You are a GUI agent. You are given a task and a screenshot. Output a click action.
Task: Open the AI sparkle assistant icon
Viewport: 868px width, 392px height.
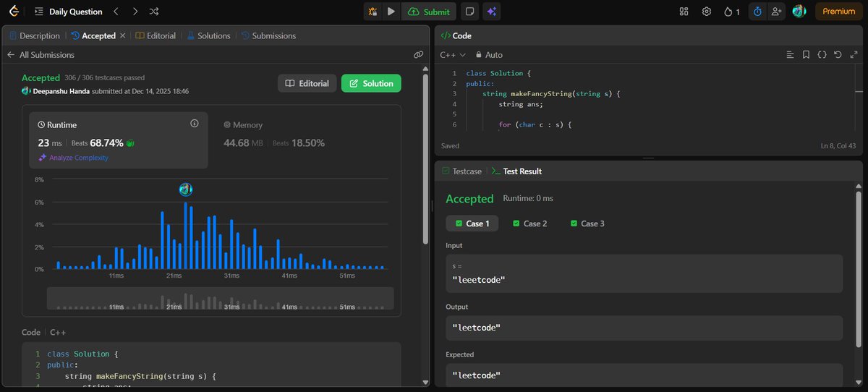pos(491,12)
